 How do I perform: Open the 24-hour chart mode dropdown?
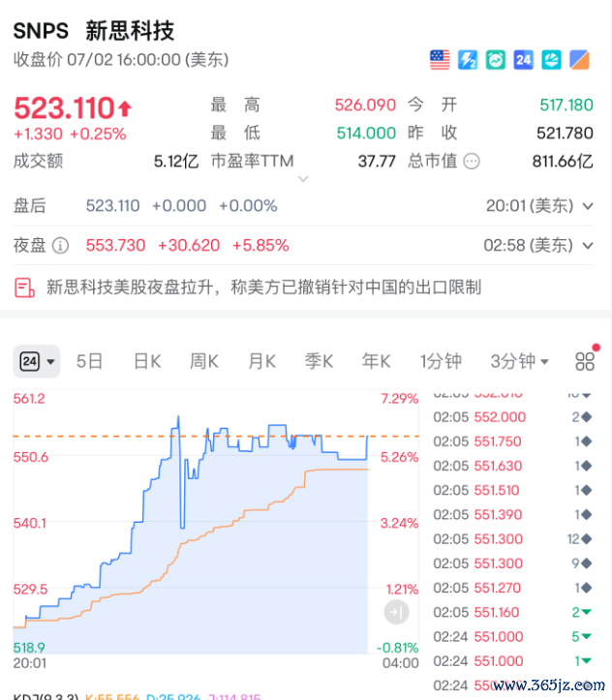tap(37, 361)
